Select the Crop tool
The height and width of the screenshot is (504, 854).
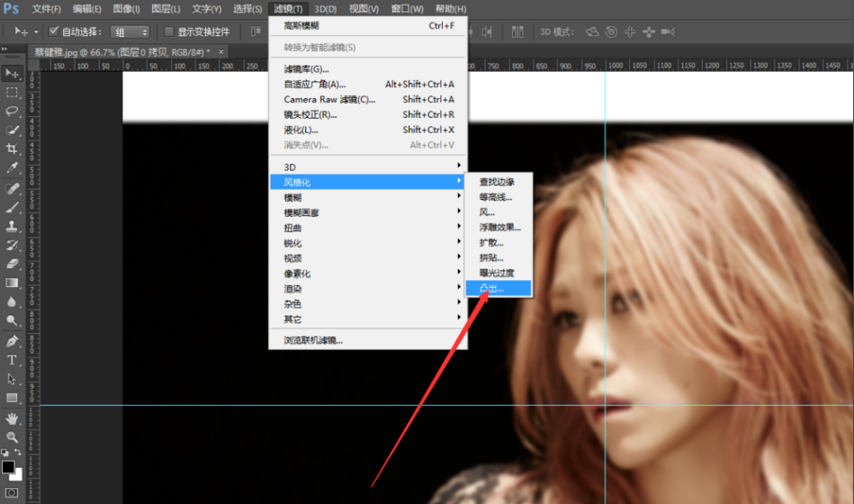[12, 148]
